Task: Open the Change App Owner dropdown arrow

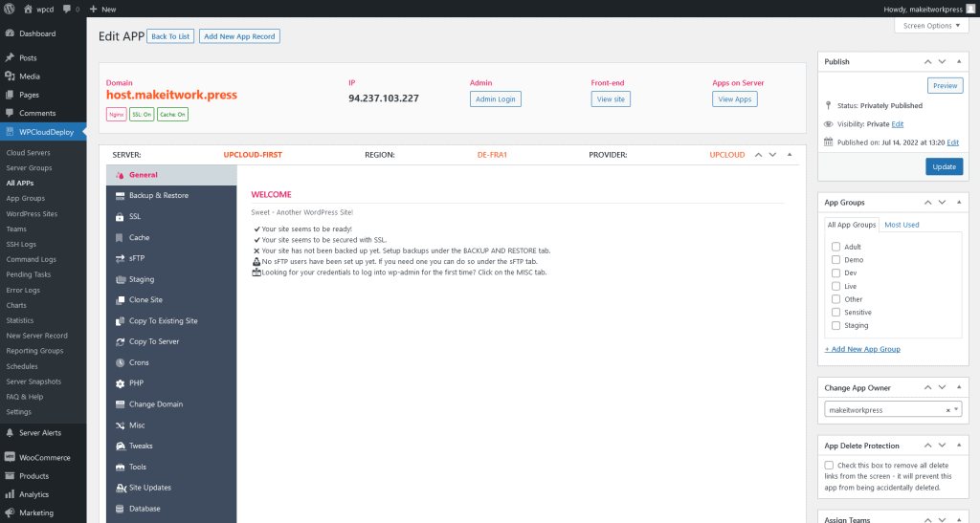Action: pos(956,409)
